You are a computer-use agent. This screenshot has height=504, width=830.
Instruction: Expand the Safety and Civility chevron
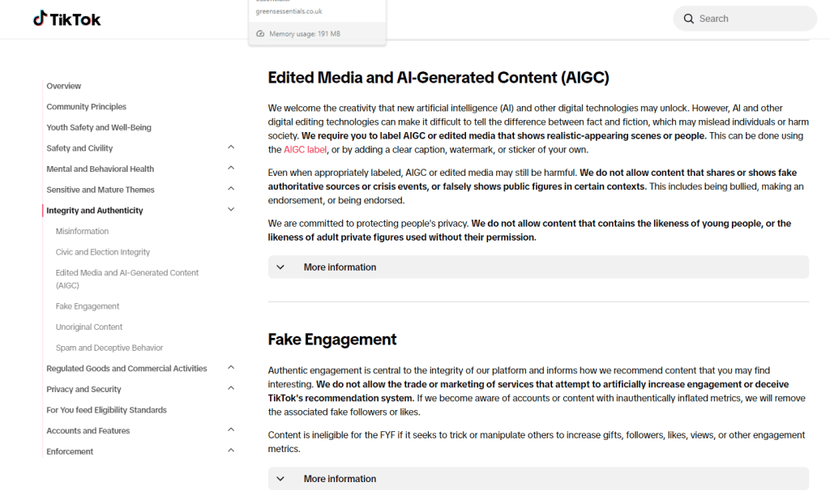tap(231, 147)
